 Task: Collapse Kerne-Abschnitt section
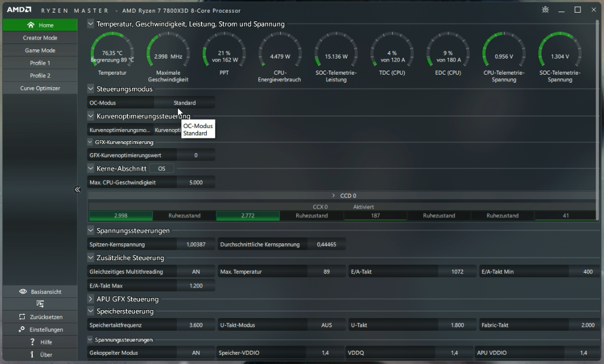[91, 168]
